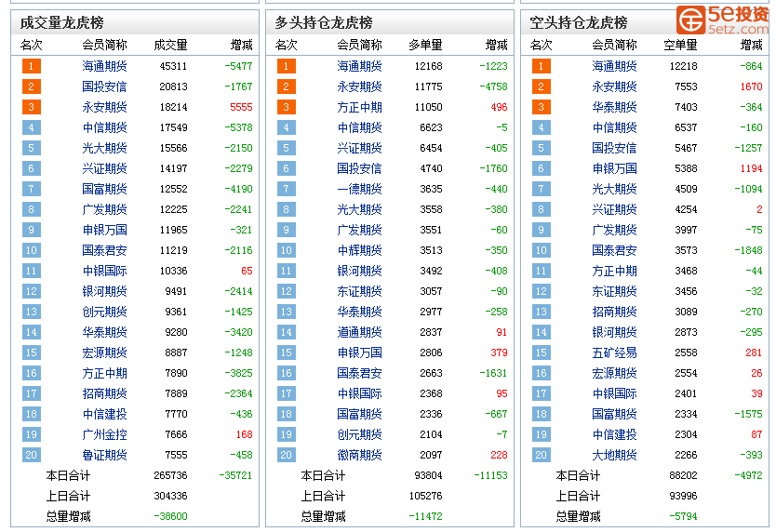Click 成交量龙虎榜 panel title

coord(61,22)
